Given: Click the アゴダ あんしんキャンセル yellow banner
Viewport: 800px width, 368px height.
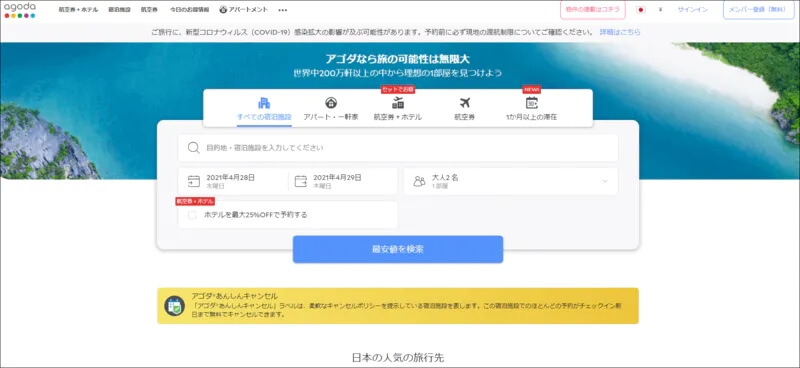Looking at the screenshot, I should tap(398, 306).
